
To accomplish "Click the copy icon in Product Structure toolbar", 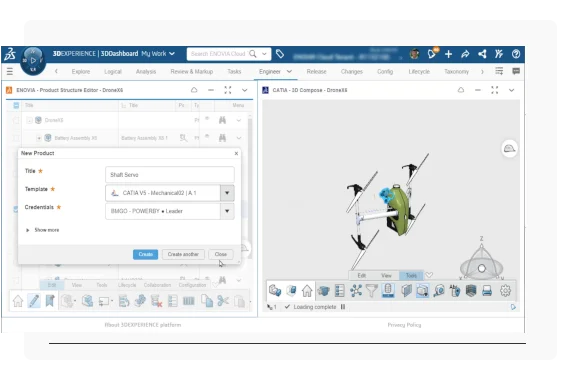I will 207,301.
